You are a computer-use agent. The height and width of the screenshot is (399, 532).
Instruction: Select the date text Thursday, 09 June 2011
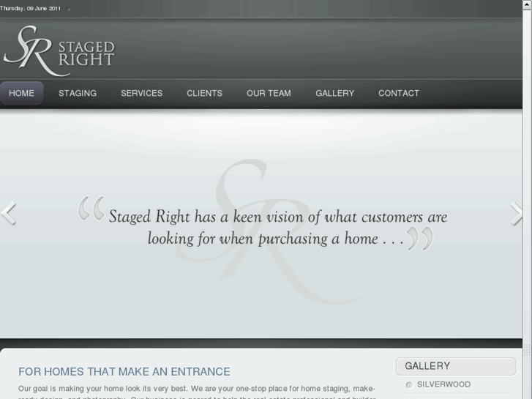pyautogui.click(x=30, y=9)
